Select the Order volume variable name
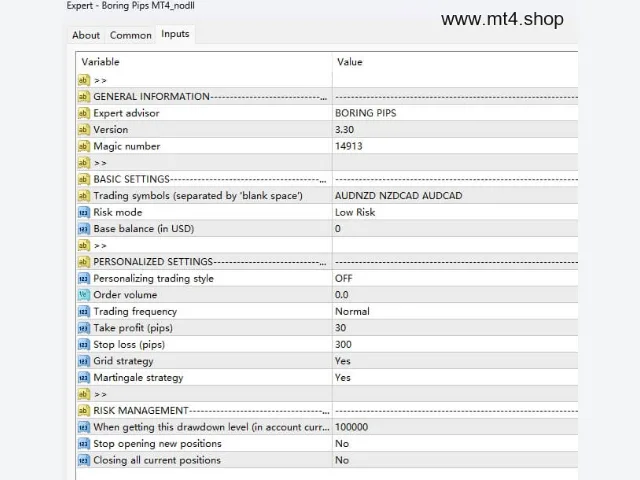Image resolution: width=640 pixels, height=480 pixels. (x=125, y=295)
